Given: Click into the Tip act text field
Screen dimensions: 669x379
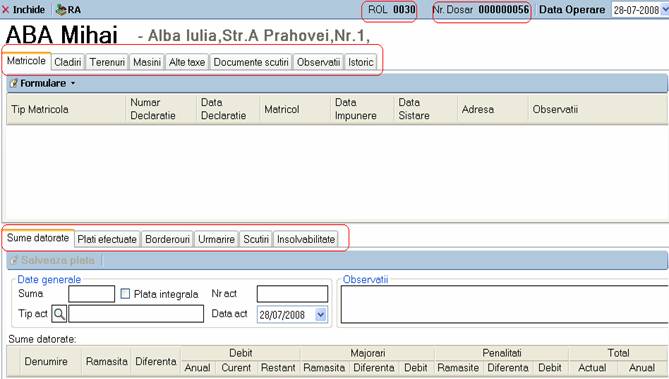Looking at the screenshot, I should [x=136, y=314].
